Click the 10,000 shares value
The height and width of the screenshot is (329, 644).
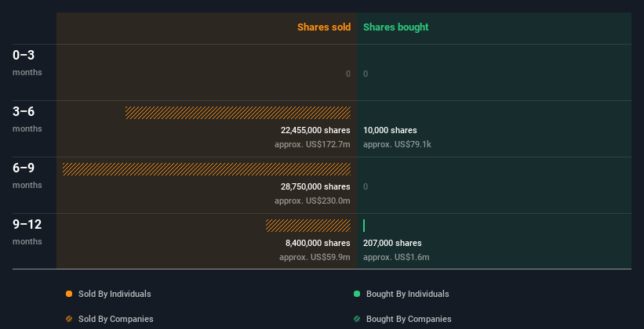(390, 130)
